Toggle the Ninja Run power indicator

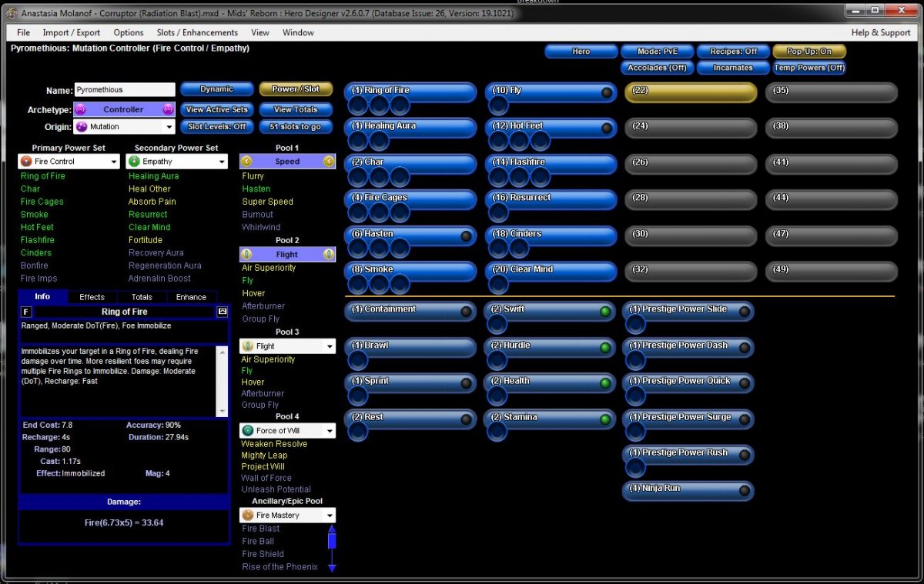click(x=744, y=491)
